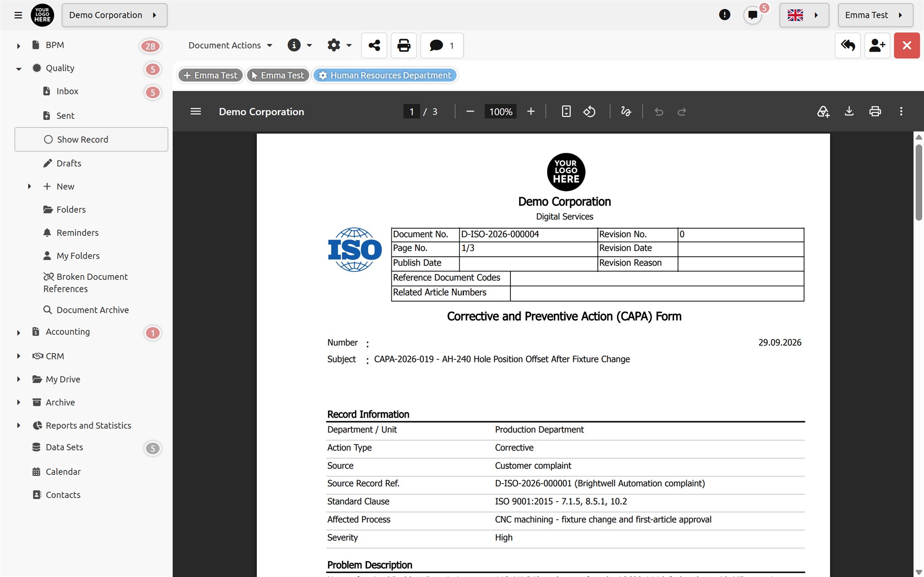924x577 pixels.
Task: Open Emma Test user menu
Action: click(875, 15)
